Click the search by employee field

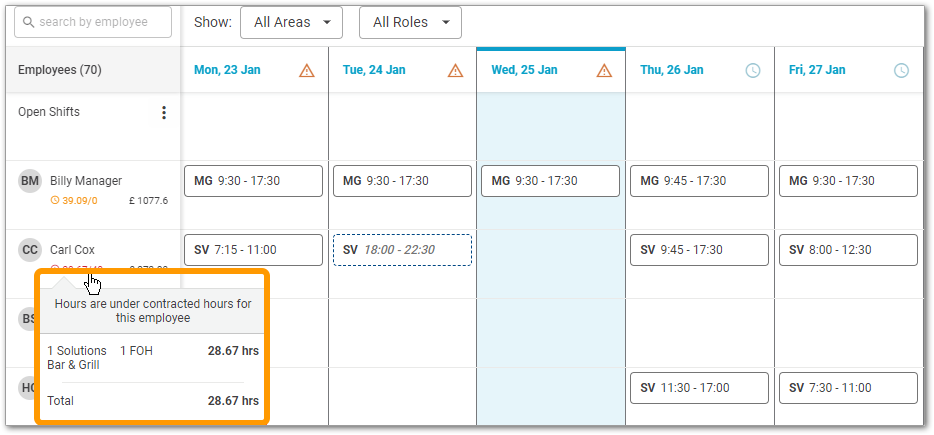tap(93, 22)
